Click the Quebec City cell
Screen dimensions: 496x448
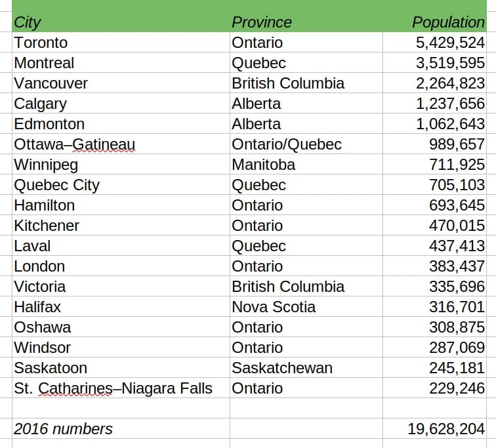pos(121,184)
